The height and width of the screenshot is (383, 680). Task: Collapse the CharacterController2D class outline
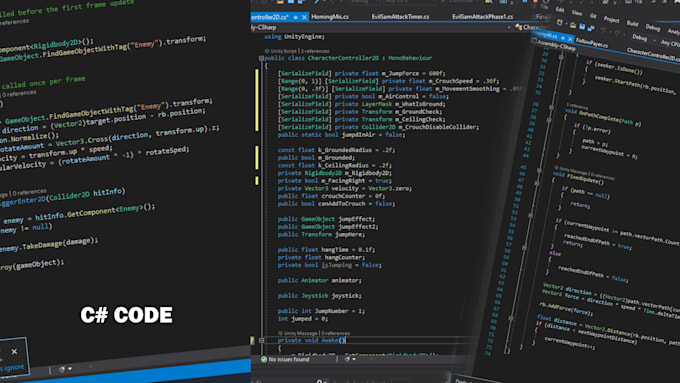[261, 58]
